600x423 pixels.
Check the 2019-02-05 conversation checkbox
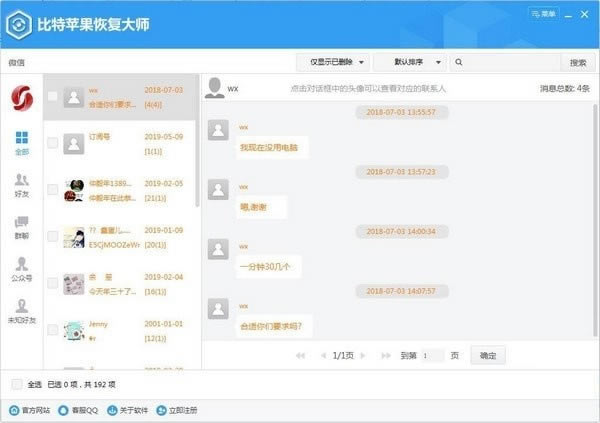(52, 190)
